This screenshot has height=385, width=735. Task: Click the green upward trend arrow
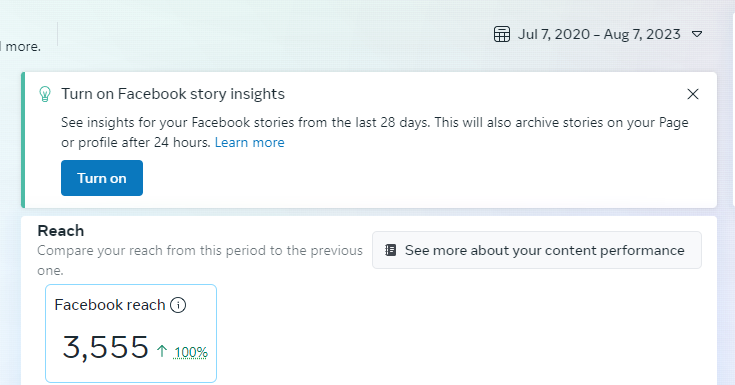(162, 351)
